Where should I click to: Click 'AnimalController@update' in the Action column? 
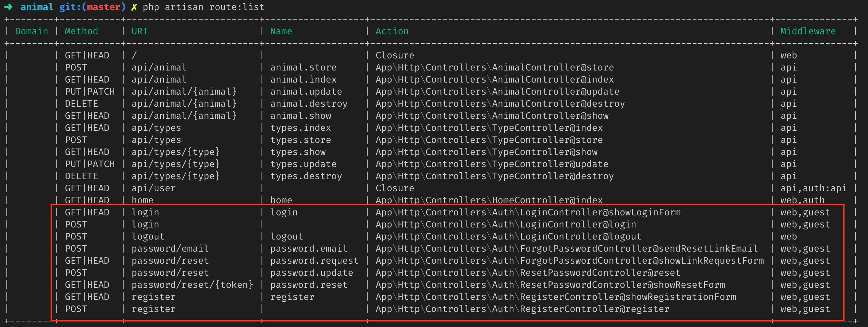pos(556,92)
